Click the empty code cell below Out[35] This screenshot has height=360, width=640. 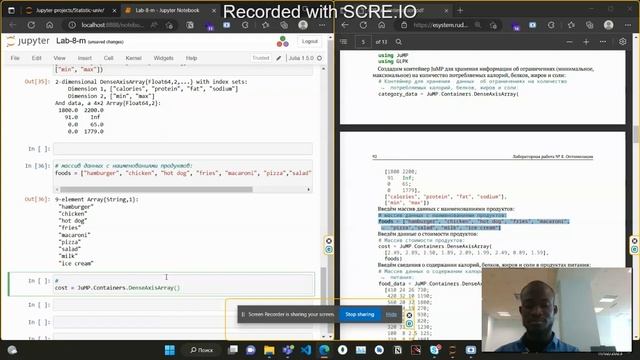tap(183, 149)
